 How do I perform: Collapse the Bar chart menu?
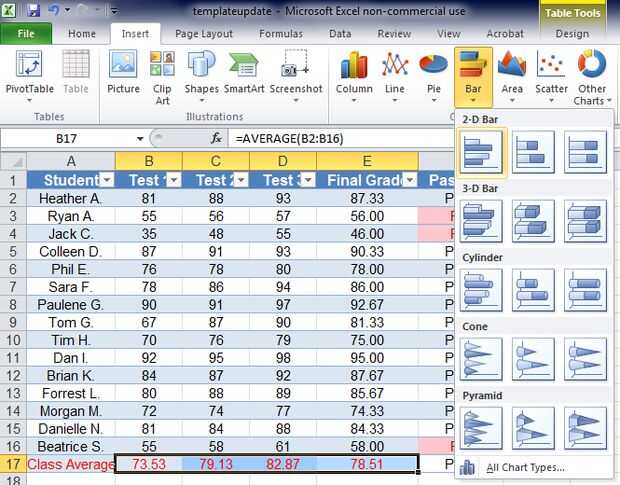[x=473, y=76]
